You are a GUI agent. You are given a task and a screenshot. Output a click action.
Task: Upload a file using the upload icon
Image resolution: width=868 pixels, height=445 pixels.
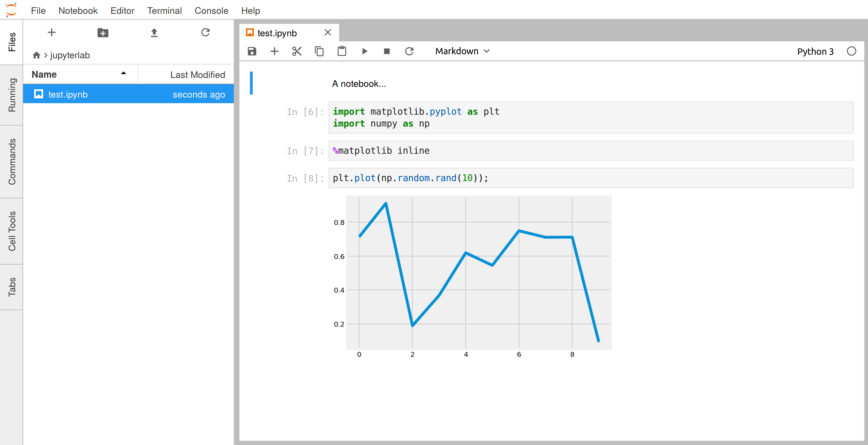[154, 32]
